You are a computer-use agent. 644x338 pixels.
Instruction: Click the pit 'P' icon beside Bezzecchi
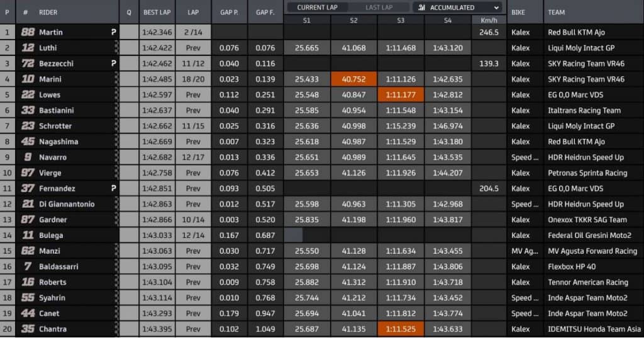tap(114, 64)
